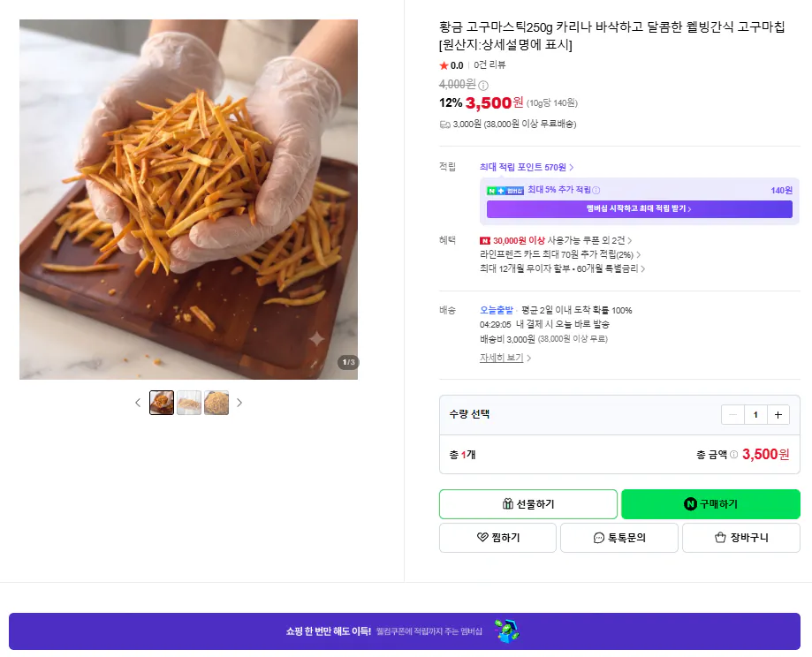Viewport: 812px width, 657px height.
Task: Click the heart 찜하기 wishlist button
Action: point(497,538)
